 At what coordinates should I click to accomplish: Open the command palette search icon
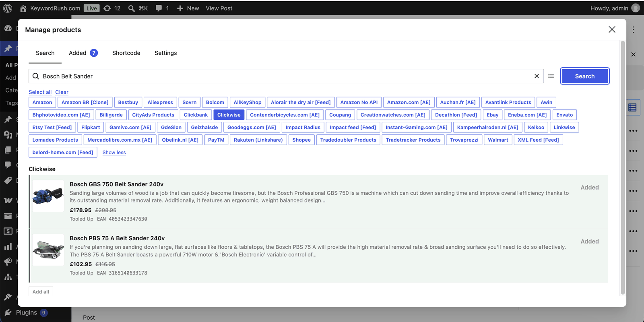[131, 8]
